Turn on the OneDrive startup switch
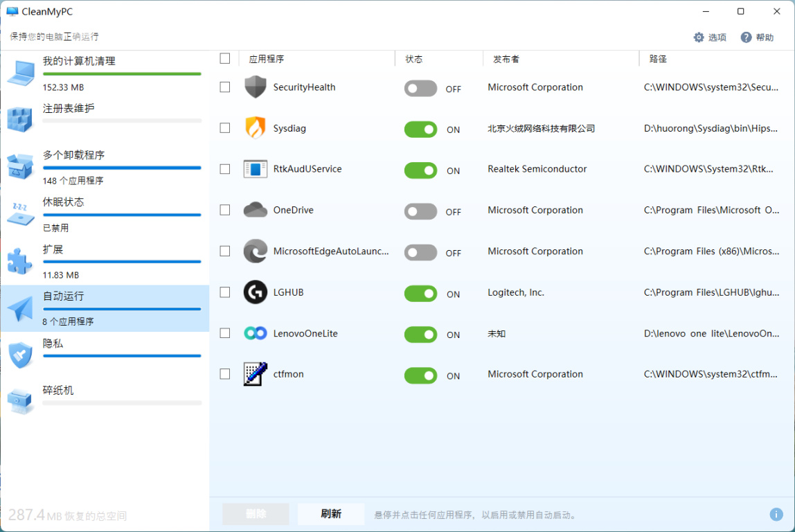Screen dimensions: 795x532 (x=420, y=211)
